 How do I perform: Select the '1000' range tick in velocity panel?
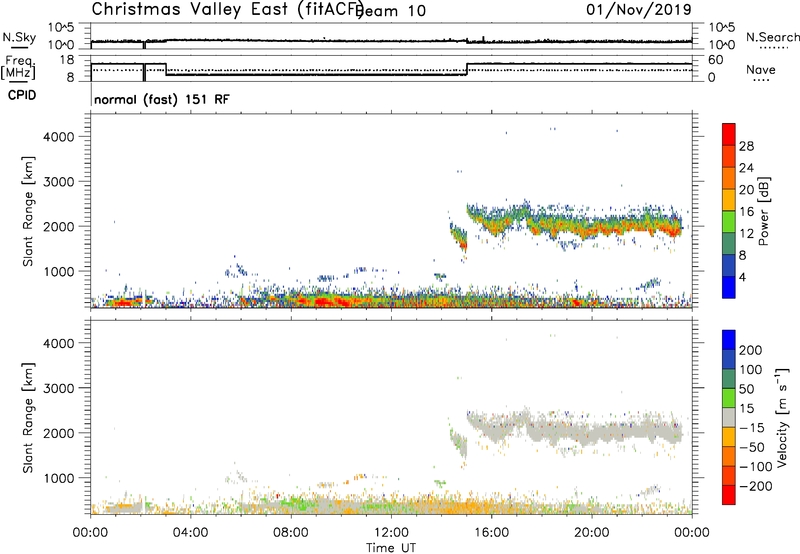(58, 478)
